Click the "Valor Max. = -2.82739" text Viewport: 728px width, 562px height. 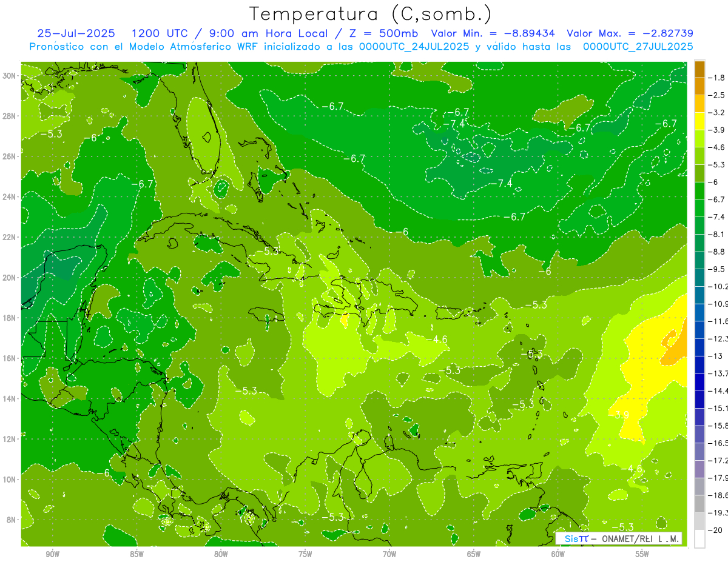tap(630, 33)
